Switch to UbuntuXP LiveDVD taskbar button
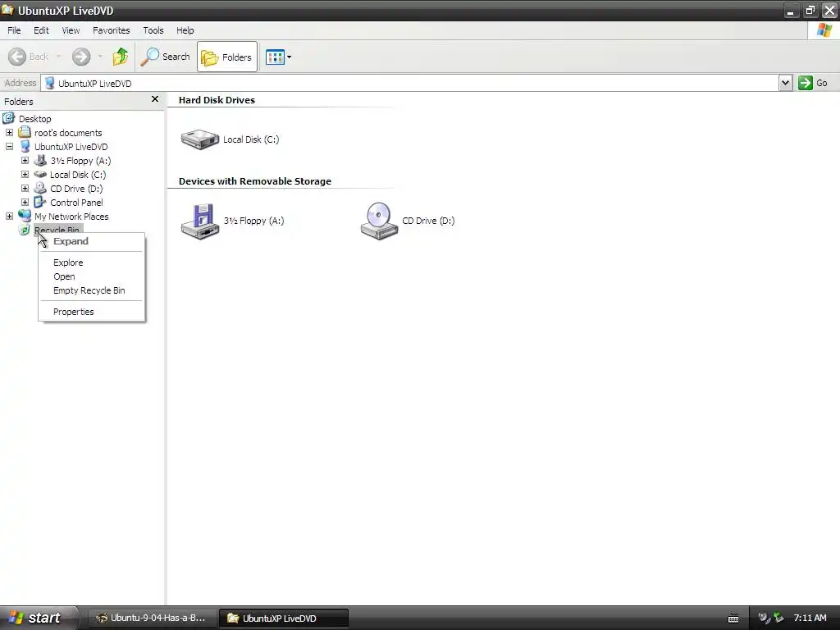Viewport: 840px width, 630px height. [284, 619]
